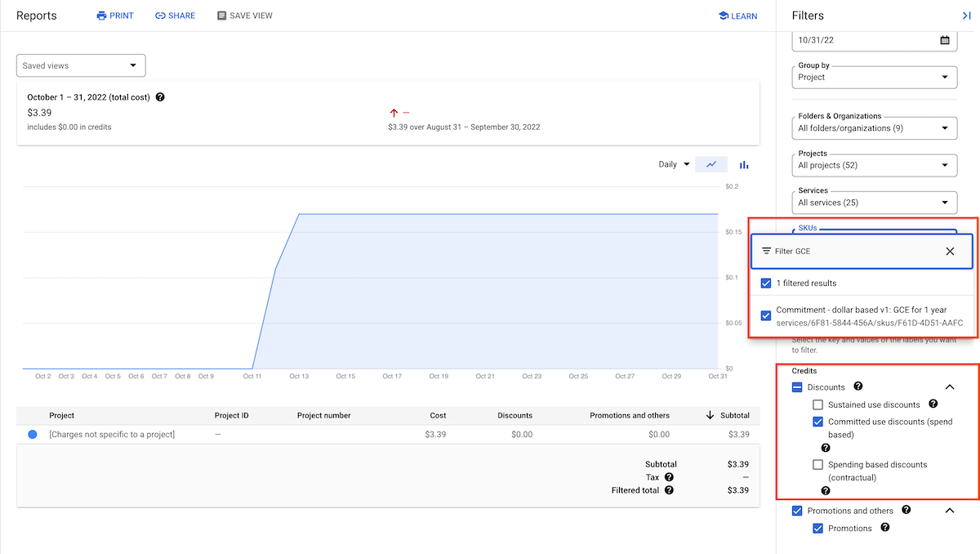This screenshot has height=554, width=980.
Task: Open the help icon next to Discounts
Action: [x=857, y=386]
